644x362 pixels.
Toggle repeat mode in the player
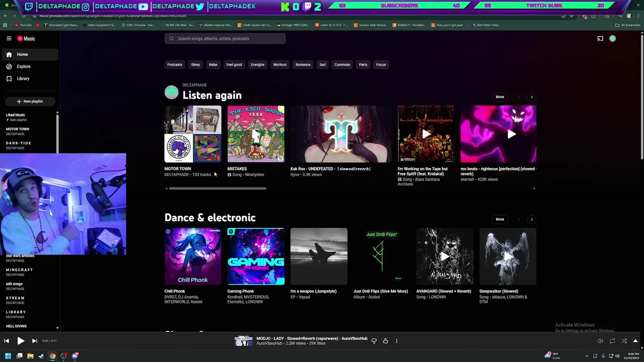tap(612, 341)
